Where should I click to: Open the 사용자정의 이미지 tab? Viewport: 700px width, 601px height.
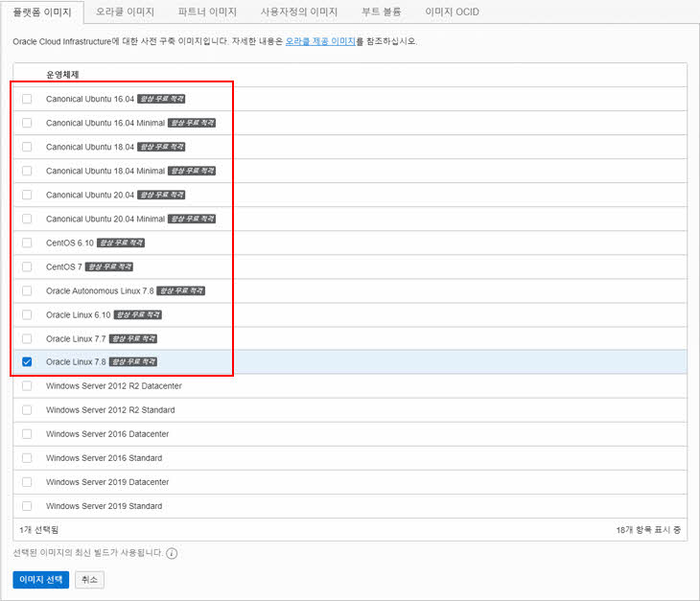[299, 12]
